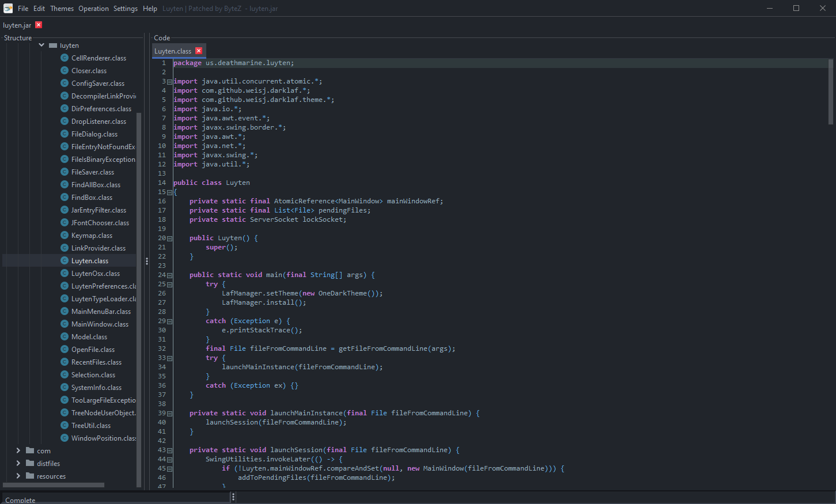Expand the resources folder
The width and height of the screenshot is (836, 504).
pos(18,476)
